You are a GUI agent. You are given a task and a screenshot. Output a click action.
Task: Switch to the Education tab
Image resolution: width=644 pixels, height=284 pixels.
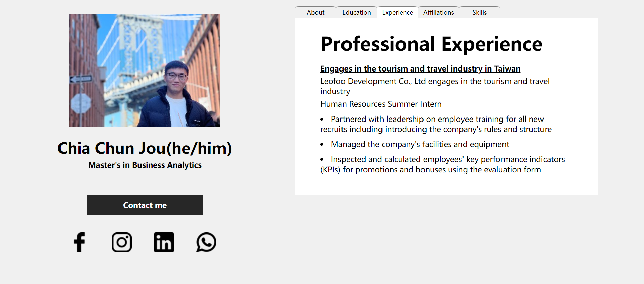coord(356,12)
